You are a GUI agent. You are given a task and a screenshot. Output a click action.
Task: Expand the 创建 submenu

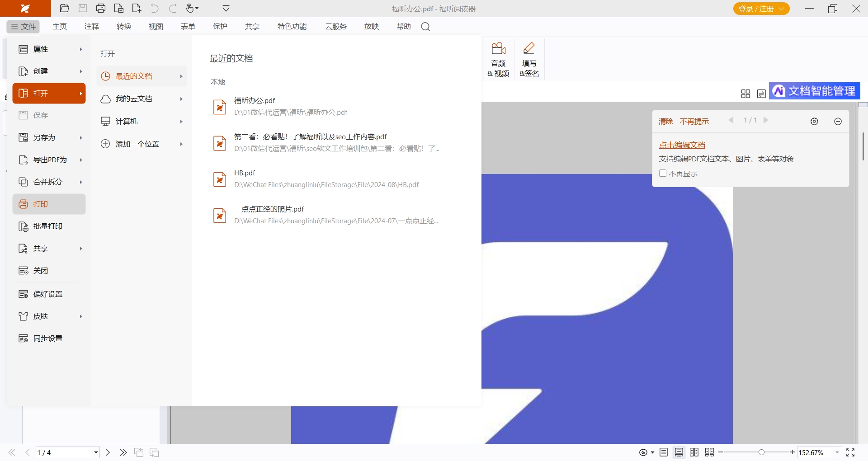pos(49,71)
